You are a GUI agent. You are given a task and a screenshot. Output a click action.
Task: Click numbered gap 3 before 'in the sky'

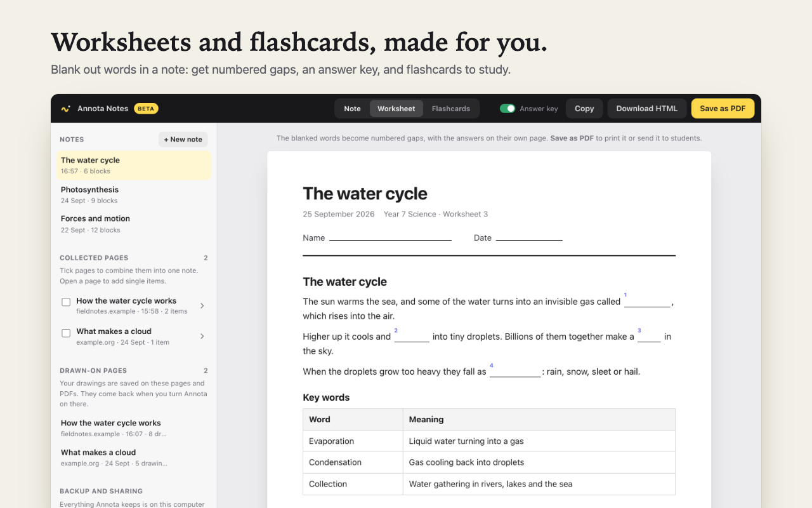[x=649, y=337]
